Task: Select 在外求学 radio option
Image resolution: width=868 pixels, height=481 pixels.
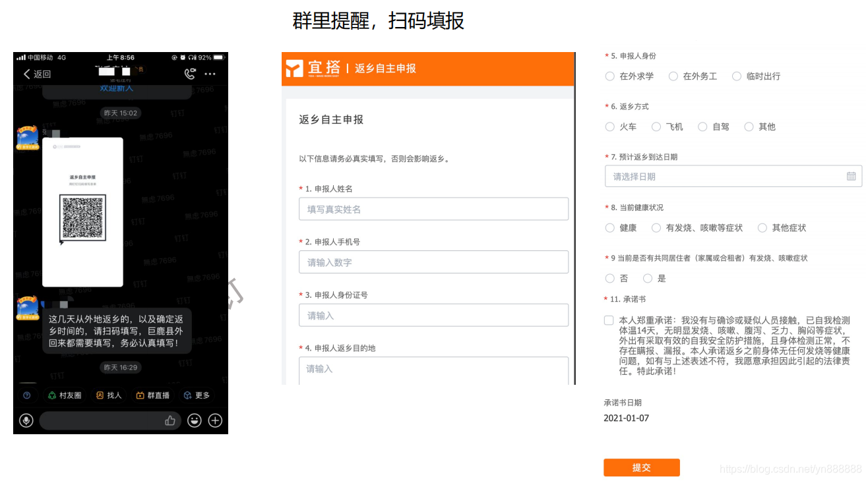Action: (x=629, y=76)
